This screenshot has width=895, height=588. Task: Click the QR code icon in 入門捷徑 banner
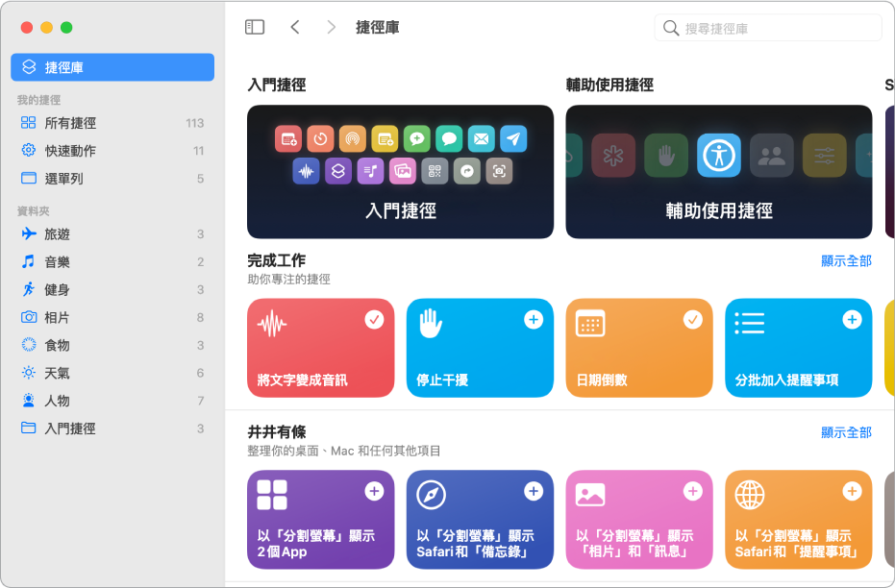[435, 170]
